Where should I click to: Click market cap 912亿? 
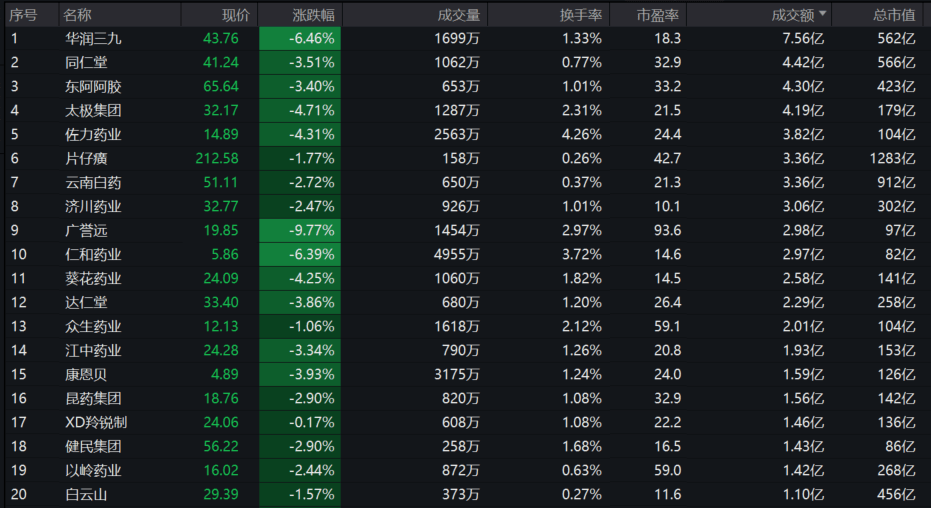[x=897, y=182]
